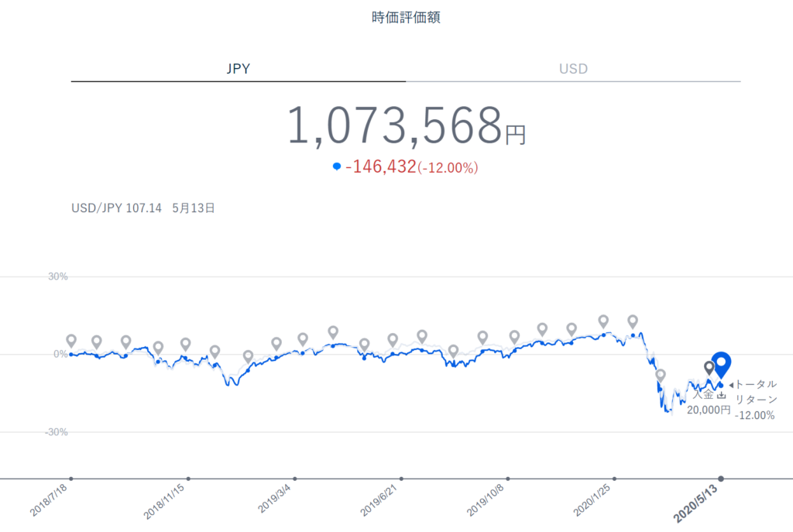Click the red -146,432 (-12.00%) loss figure
Image resolution: width=793 pixels, height=532 pixels.
click(411, 167)
